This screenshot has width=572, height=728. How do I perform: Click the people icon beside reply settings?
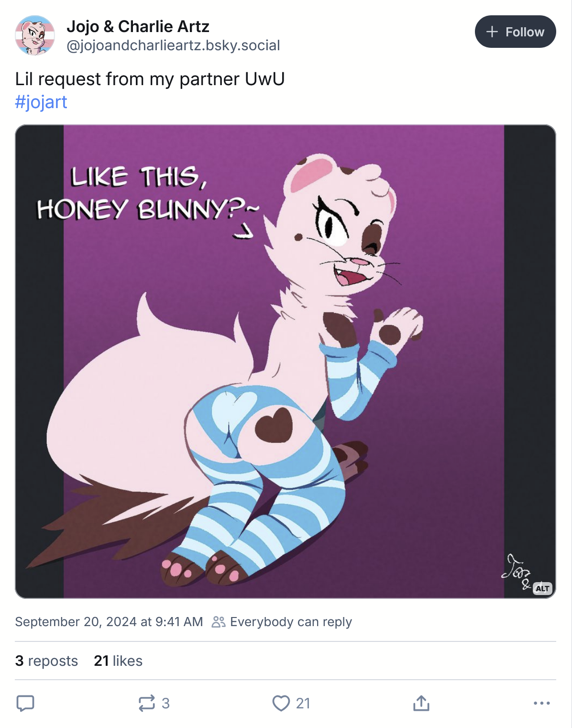219,622
